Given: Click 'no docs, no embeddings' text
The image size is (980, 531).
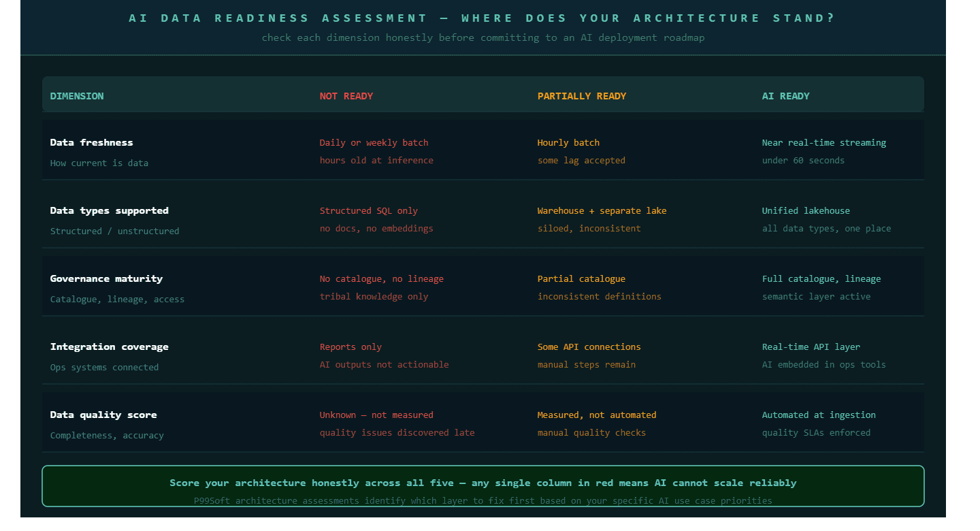Looking at the screenshot, I should (x=376, y=228).
